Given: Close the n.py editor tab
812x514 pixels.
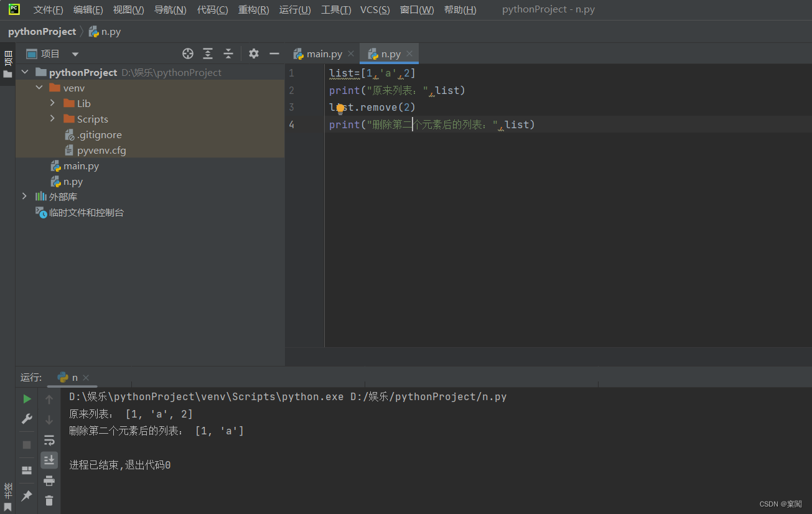Looking at the screenshot, I should coord(409,54).
